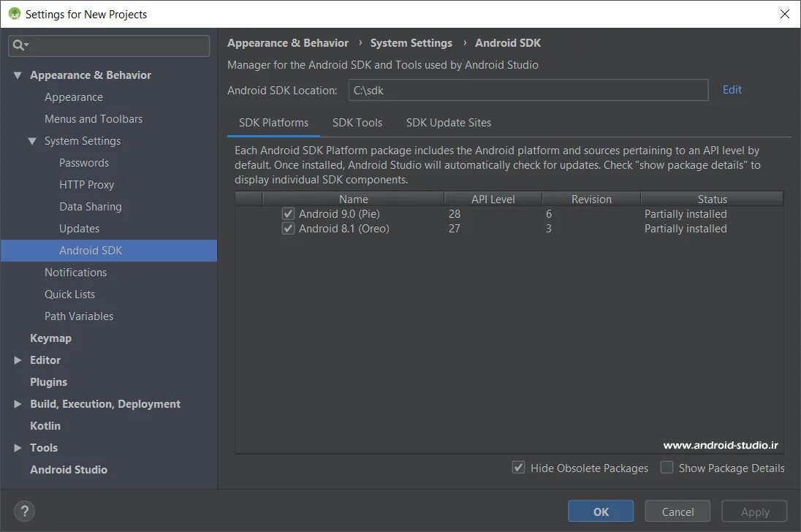Open Notifications settings
Image resolution: width=801 pixels, height=532 pixels.
(x=75, y=273)
